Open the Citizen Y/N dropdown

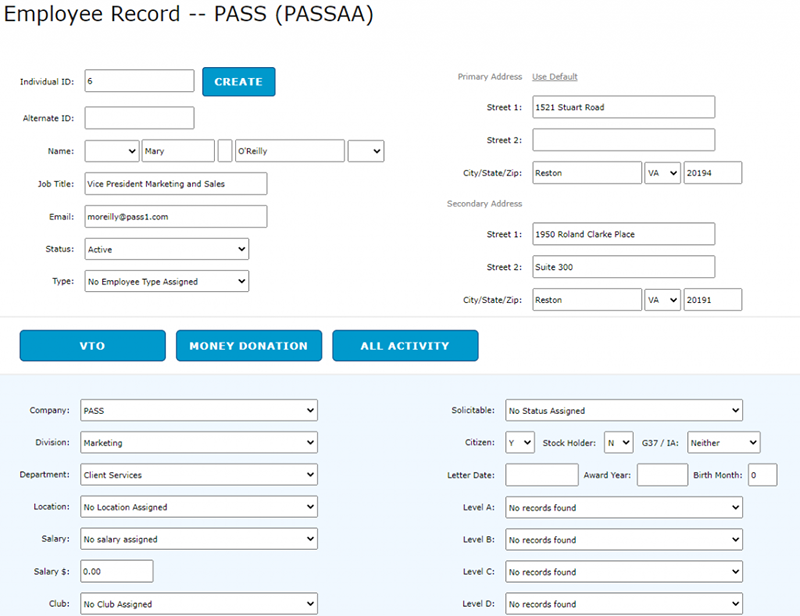click(x=520, y=442)
